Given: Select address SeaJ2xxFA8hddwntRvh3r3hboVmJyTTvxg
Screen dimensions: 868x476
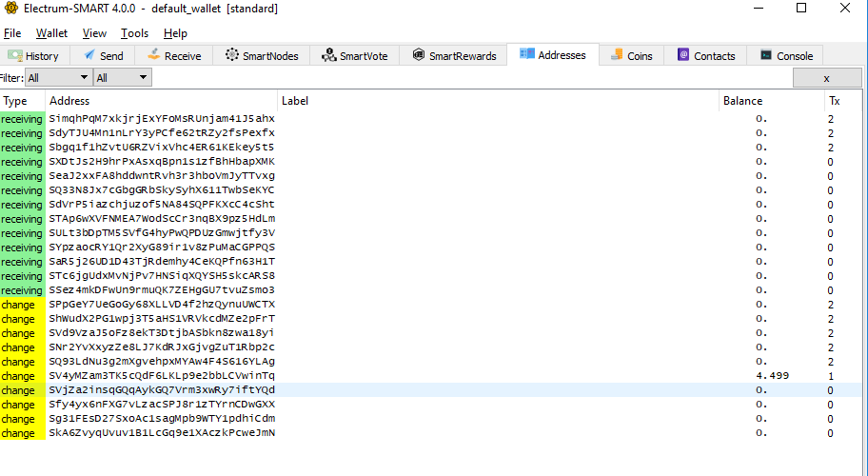Looking at the screenshot, I should (162, 176).
